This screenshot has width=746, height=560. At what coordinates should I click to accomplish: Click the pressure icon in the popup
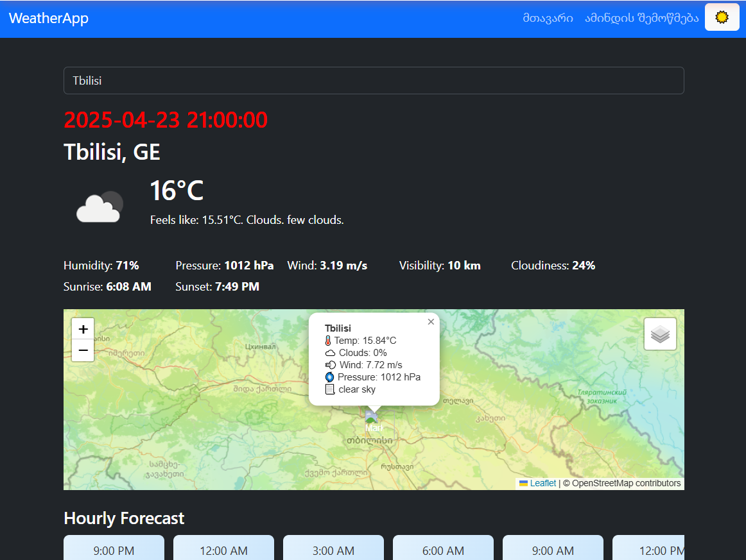click(x=329, y=377)
